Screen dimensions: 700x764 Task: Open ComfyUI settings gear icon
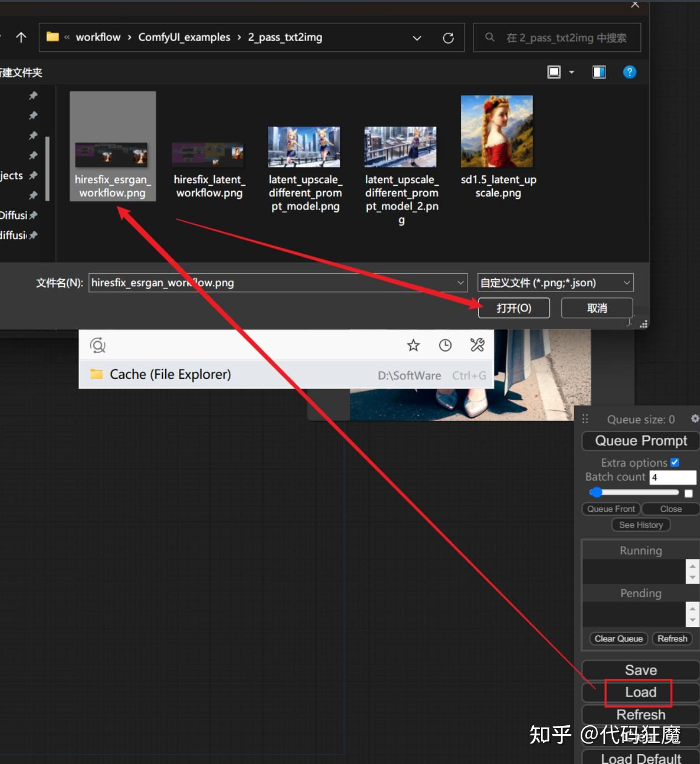point(695,419)
